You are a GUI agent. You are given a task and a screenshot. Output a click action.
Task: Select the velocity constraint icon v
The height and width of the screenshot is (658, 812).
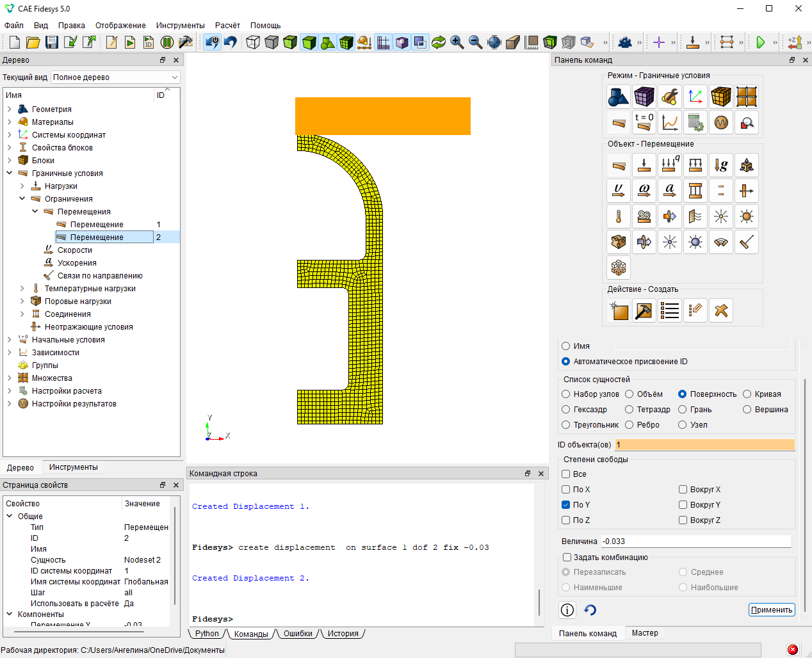coord(619,191)
